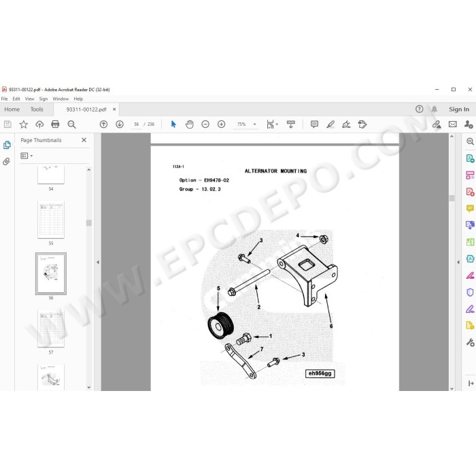Share a link to the file

437,124
